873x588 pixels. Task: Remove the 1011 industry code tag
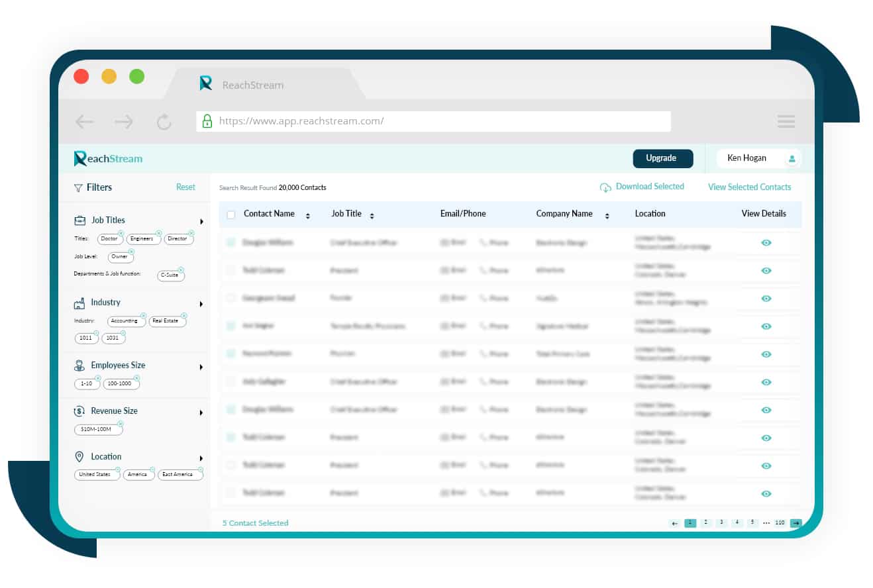point(96,332)
